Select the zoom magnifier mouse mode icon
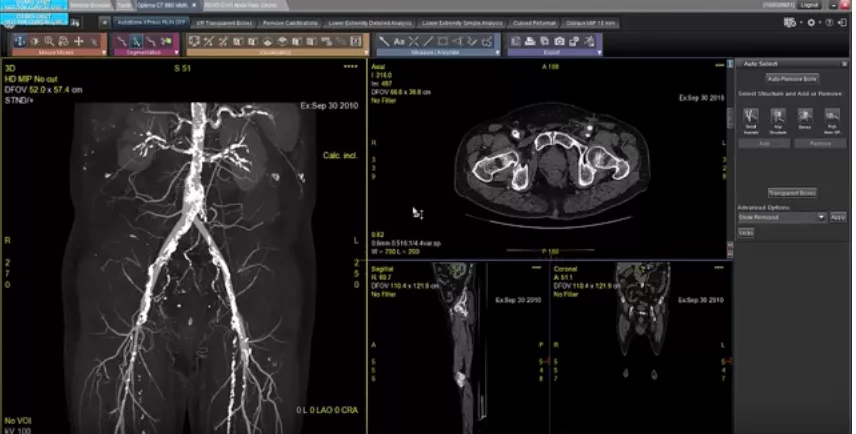Image resolution: width=856 pixels, height=434 pixels. [49, 41]
